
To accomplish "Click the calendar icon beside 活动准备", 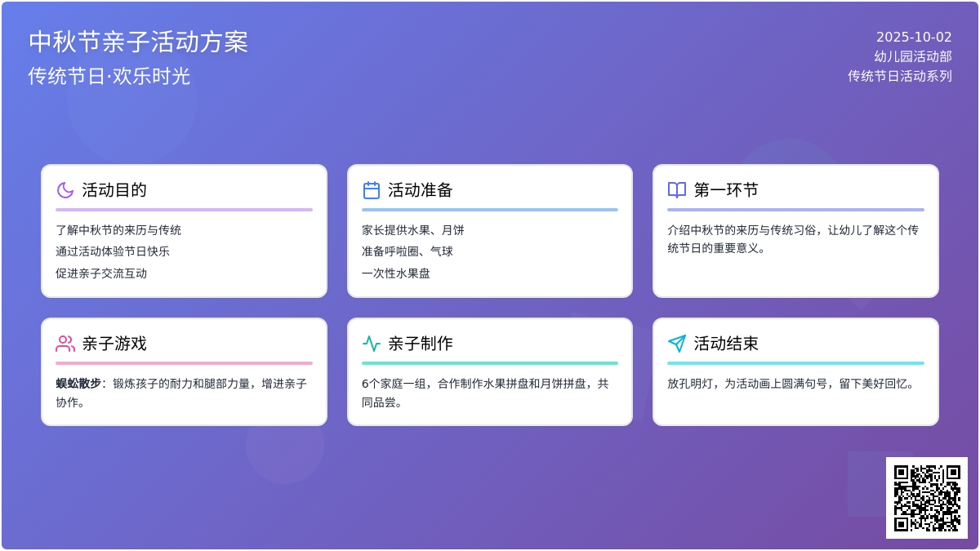I will (x=372, y=190).
